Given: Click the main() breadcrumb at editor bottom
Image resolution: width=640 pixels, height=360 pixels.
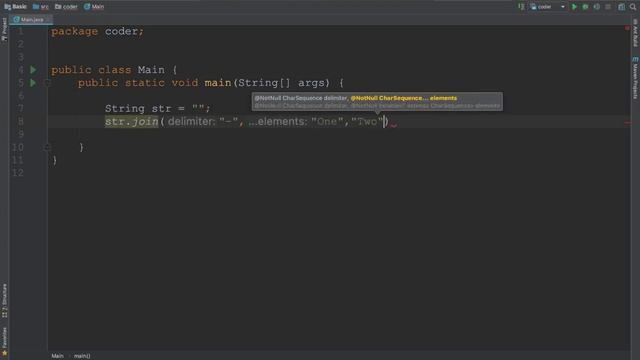Looking at the screenshot, I should [82, 356].
